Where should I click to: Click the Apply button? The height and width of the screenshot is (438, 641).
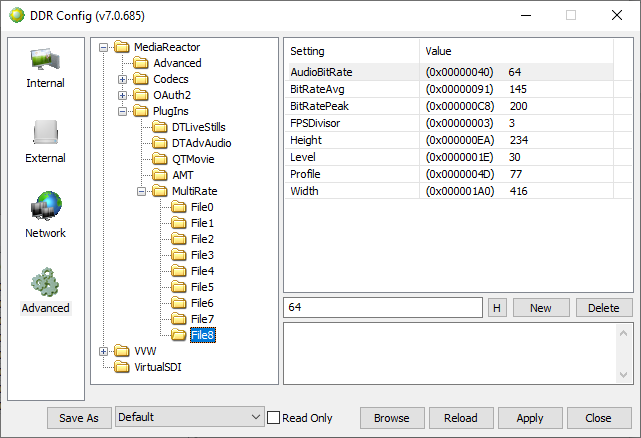pyautogui.click(x=530, y=418)
